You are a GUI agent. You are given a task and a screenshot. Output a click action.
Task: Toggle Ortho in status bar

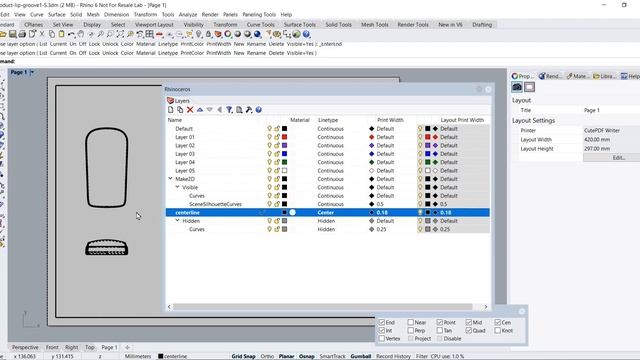(267, 356)
